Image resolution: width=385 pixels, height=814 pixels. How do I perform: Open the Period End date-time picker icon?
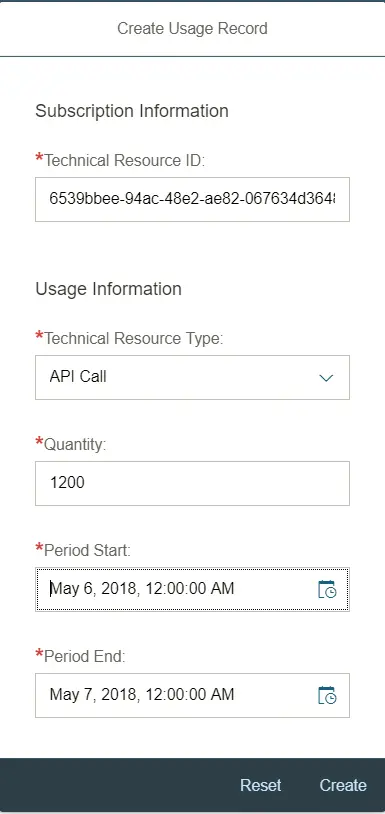(x=327, y=695)
